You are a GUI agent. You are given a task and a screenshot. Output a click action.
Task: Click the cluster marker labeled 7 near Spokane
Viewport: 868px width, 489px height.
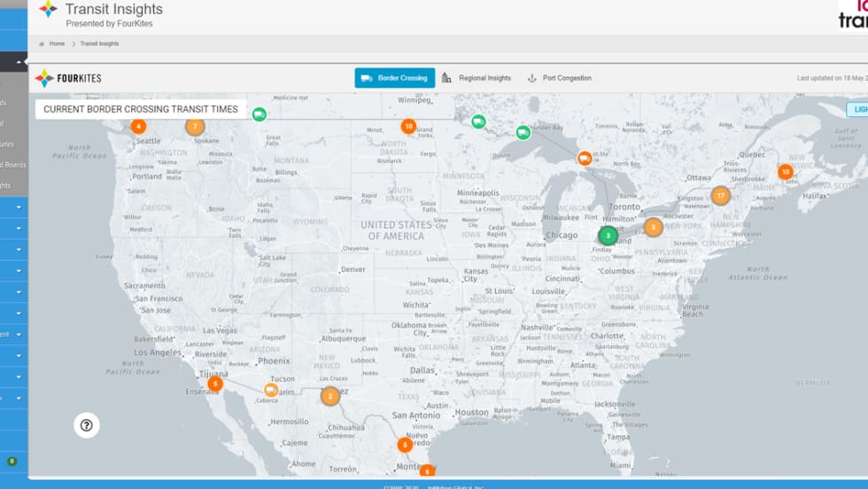tap(195, 127)
